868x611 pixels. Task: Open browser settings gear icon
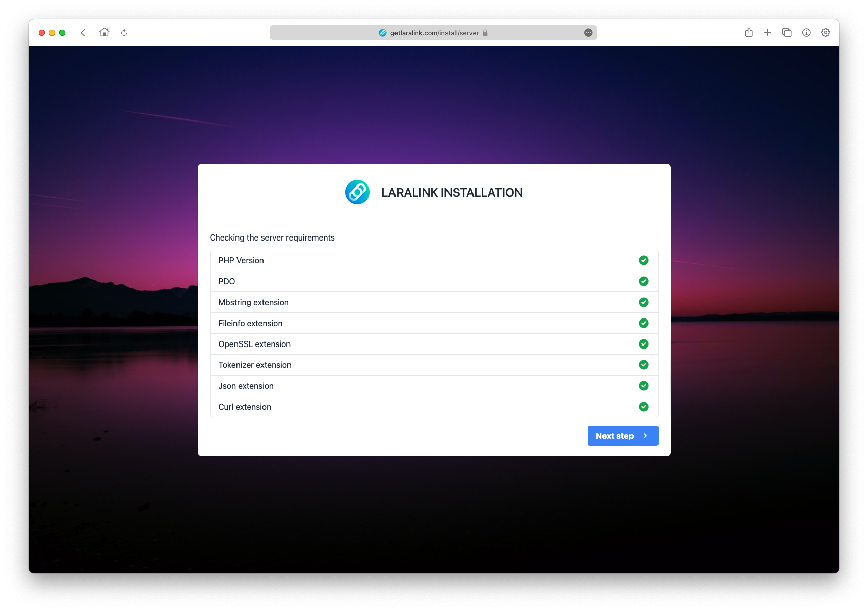[826, 33]
